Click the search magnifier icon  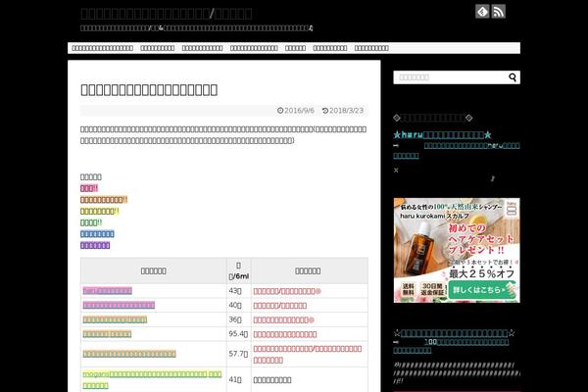(x=513, y=77)
